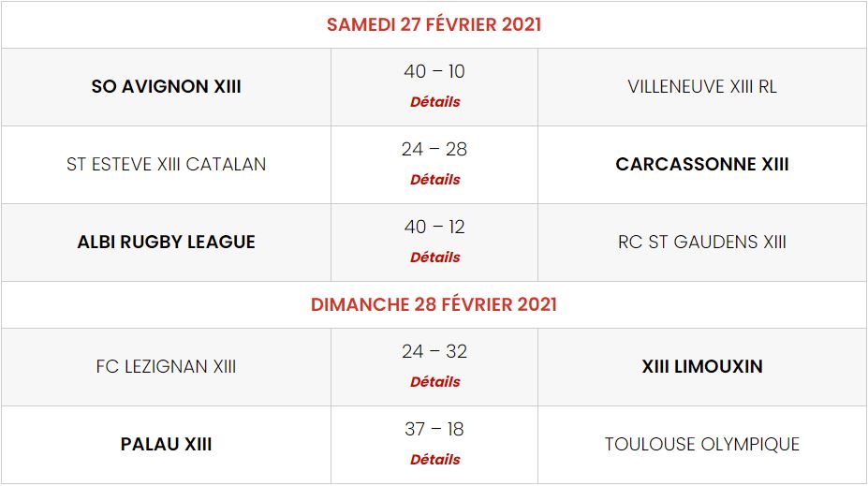Open Détails for Lezignan vs Limouxin match
This screenshot has width=868, height=486.
click(434, 381)
